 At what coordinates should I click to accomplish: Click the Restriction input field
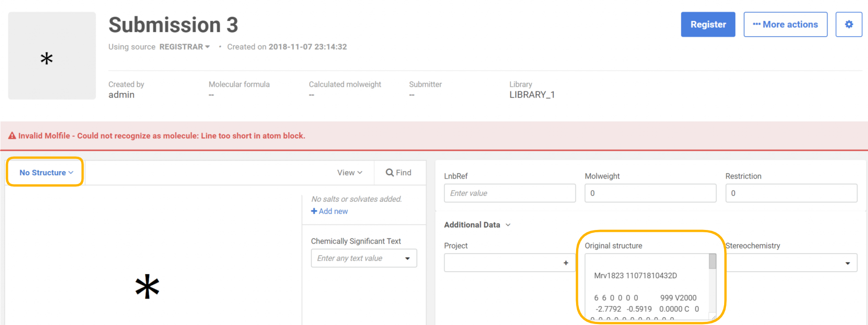[x=790, y=193]
